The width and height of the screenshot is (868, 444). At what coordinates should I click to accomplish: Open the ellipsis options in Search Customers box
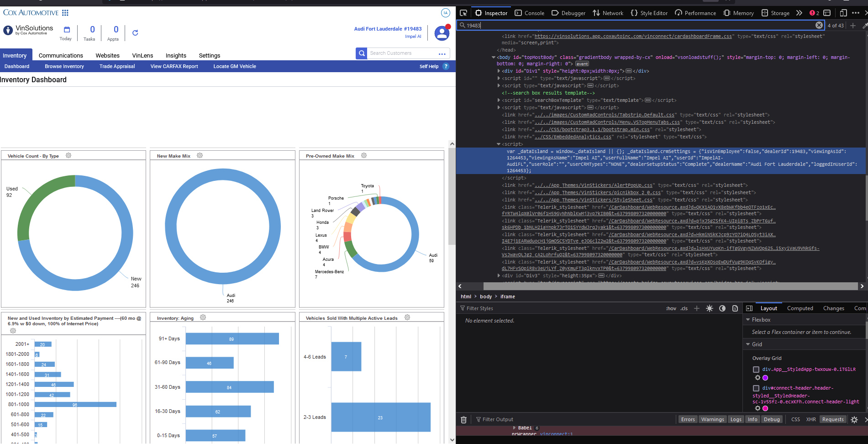point(442,54)
